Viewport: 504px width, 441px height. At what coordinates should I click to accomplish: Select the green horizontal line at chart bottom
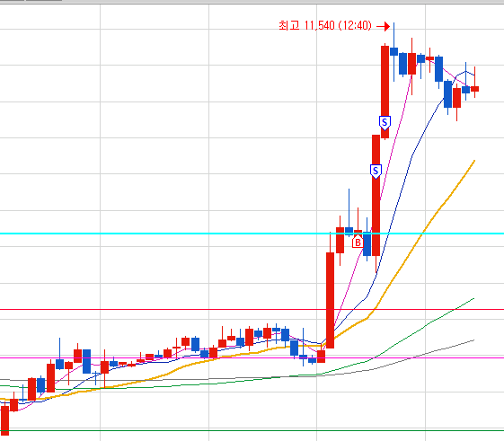coord(252,431)
